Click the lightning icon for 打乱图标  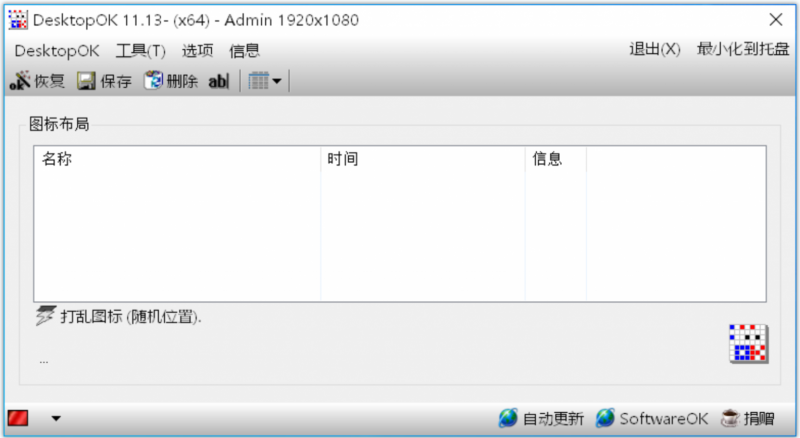pyautogui.click(x=45, y=316)
